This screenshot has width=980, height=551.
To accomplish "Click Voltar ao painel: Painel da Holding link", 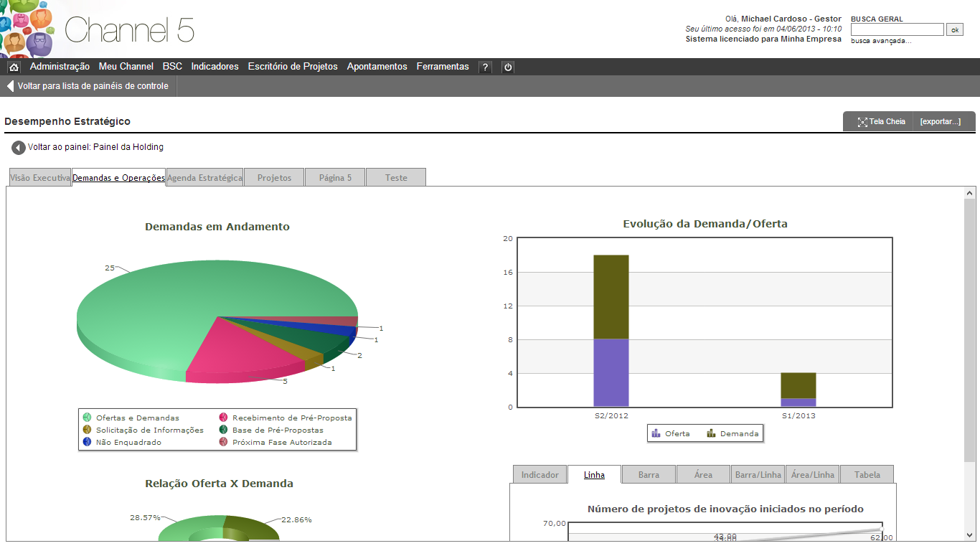I will [95, 147].
